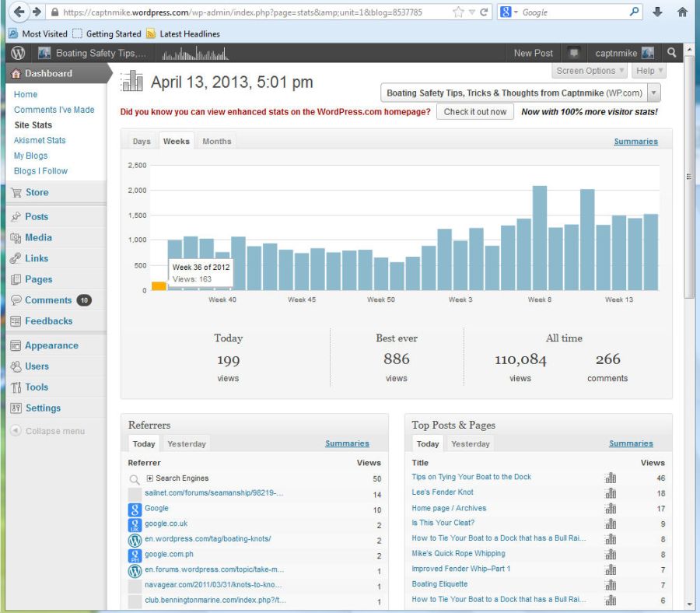Open the admin bar stats sparkline
The width and height of the screenshot is (700, 613).
click(195, 54)
